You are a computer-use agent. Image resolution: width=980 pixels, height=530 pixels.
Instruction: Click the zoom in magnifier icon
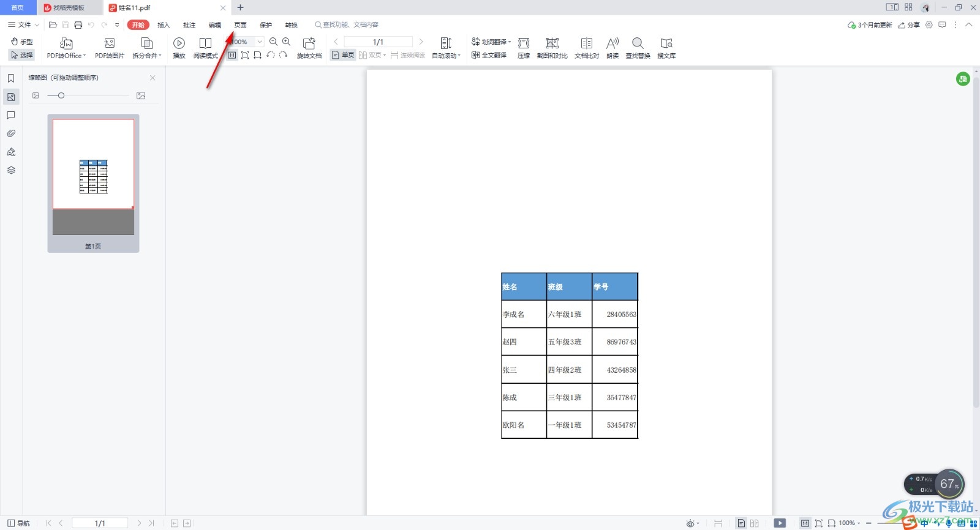click(x=286, y=42)
